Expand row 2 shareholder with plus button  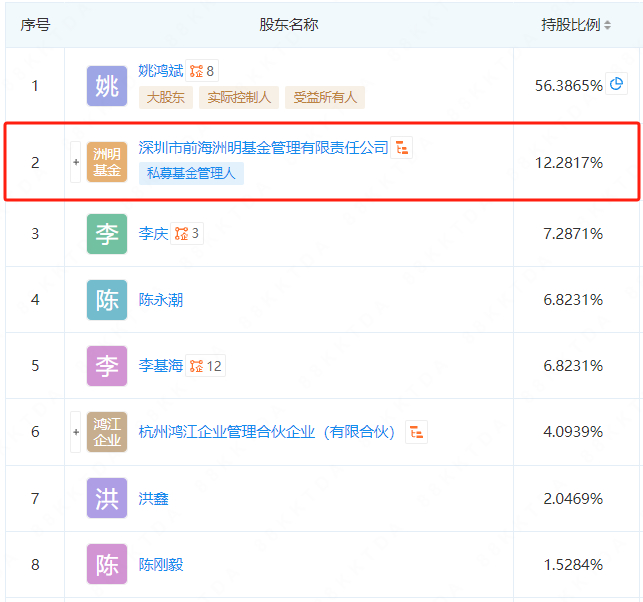[x=76, y=162]
